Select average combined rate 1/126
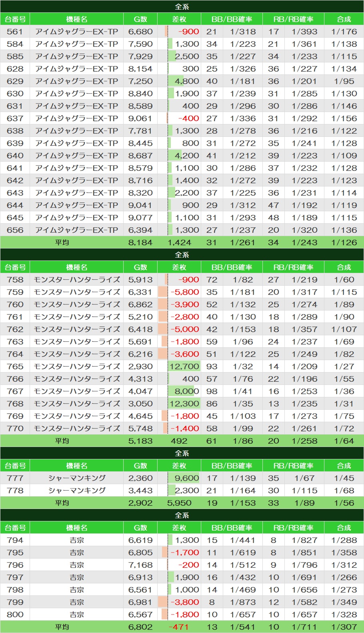Viewport: 364px width, 633px height. tap(344, 242)
